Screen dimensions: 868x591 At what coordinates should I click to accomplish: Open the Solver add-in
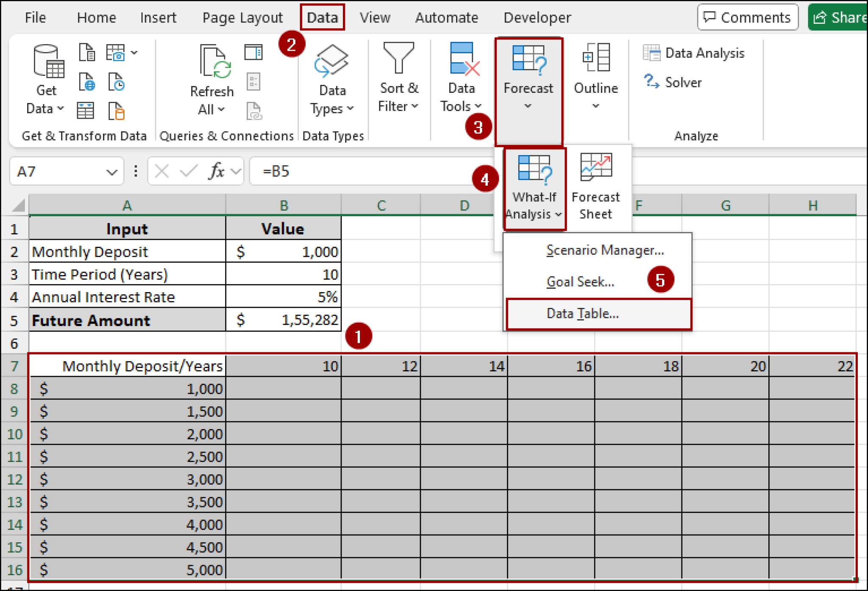673,82
